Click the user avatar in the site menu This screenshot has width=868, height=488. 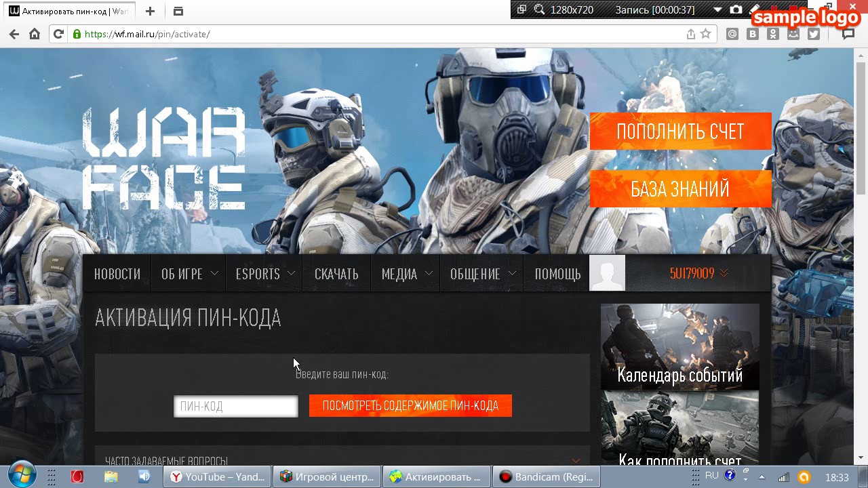click(x=607, y=273)
